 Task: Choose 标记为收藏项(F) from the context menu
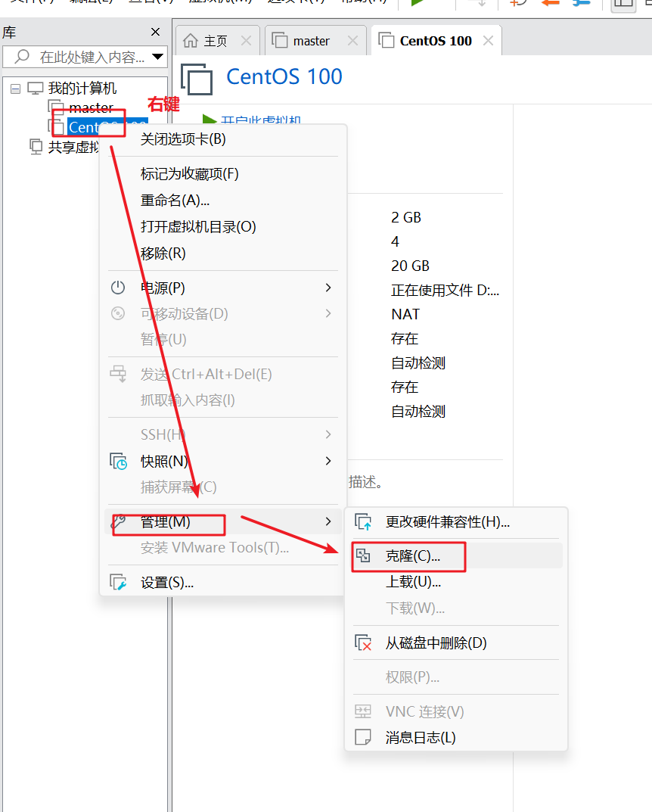point(189,173)
